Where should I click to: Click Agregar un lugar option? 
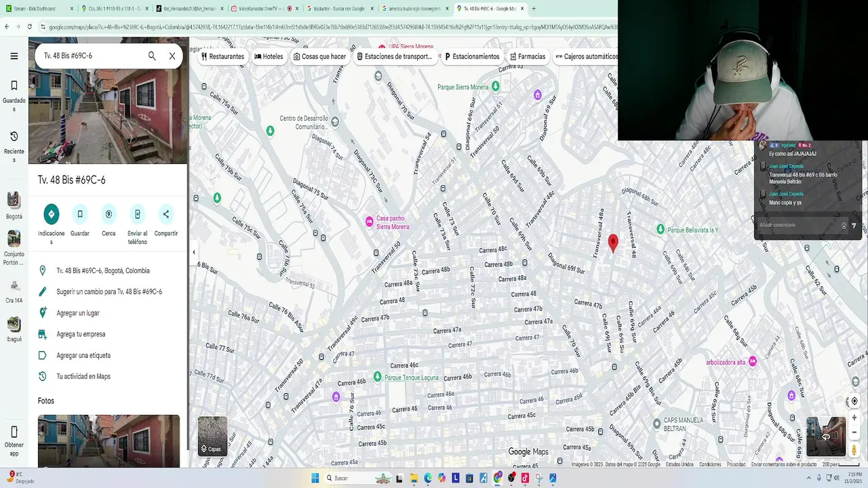click(108, 313)
